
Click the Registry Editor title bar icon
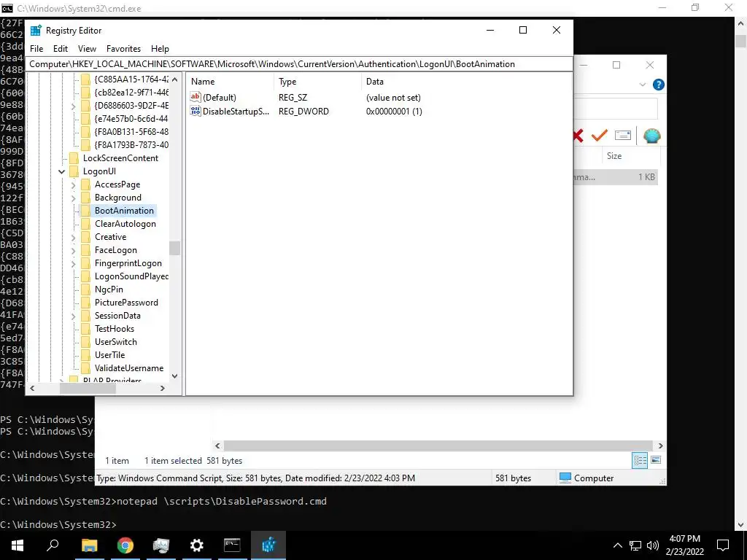click(x=36, y=31)
